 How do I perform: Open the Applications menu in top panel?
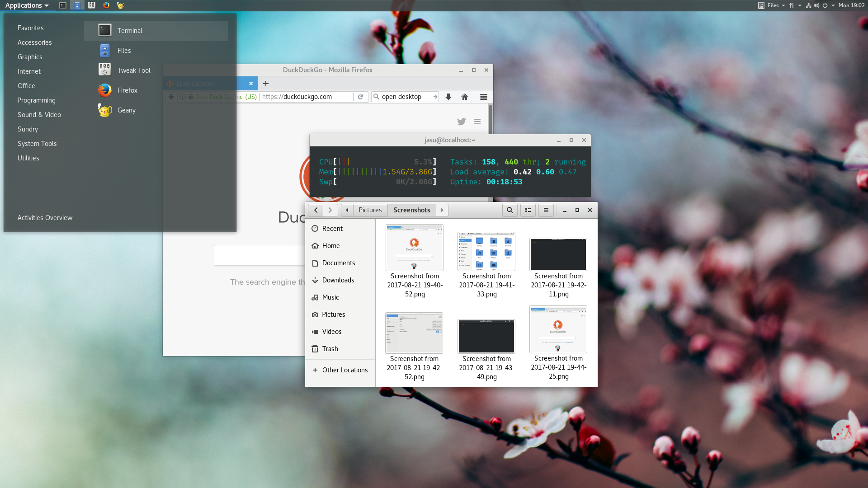[27, 5]
